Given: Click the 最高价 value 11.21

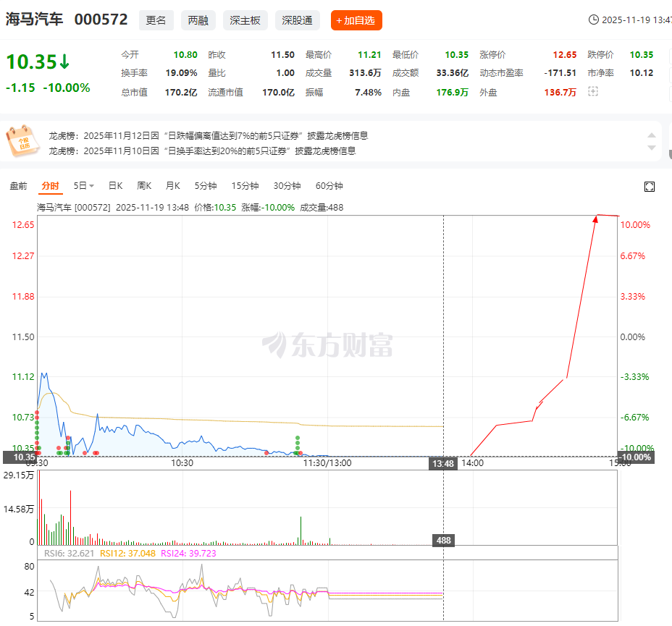Looking at the screenshot, I should pyautogui.click(x=369, y=55).
